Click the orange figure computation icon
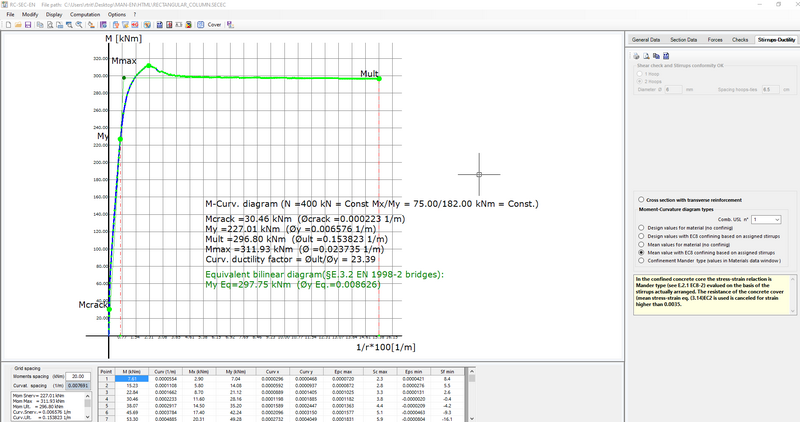800x422 pixels. click(116, 24)
